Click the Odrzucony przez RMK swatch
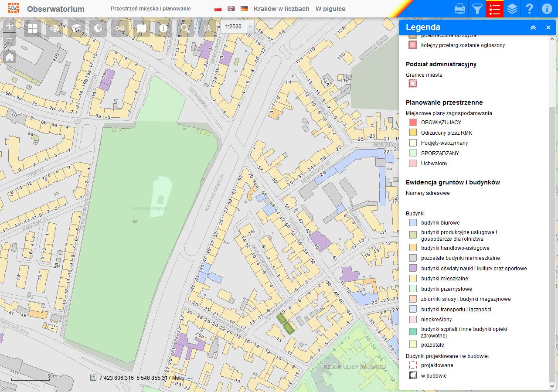Image resolution: width=558 pixels, height=392 pixels. [413, 133]
